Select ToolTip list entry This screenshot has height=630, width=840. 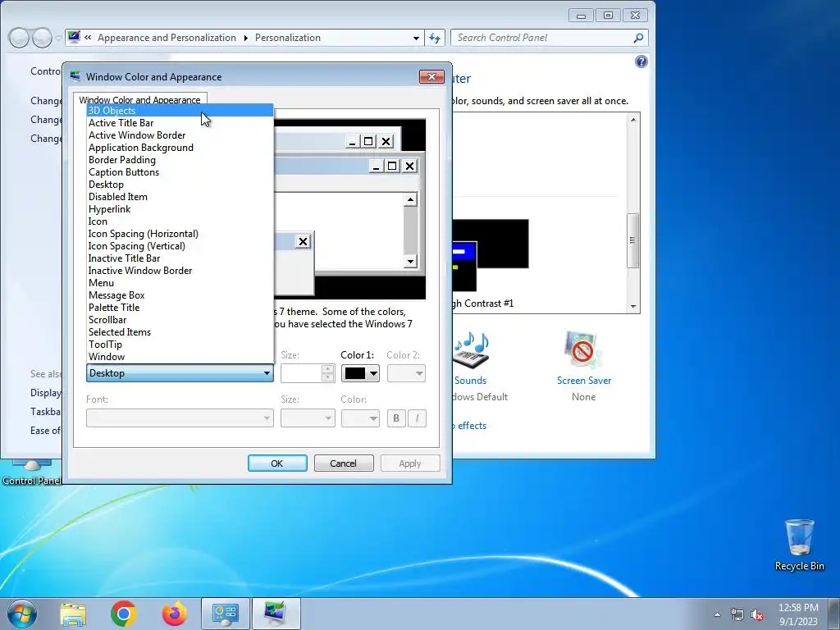point(180,345)
